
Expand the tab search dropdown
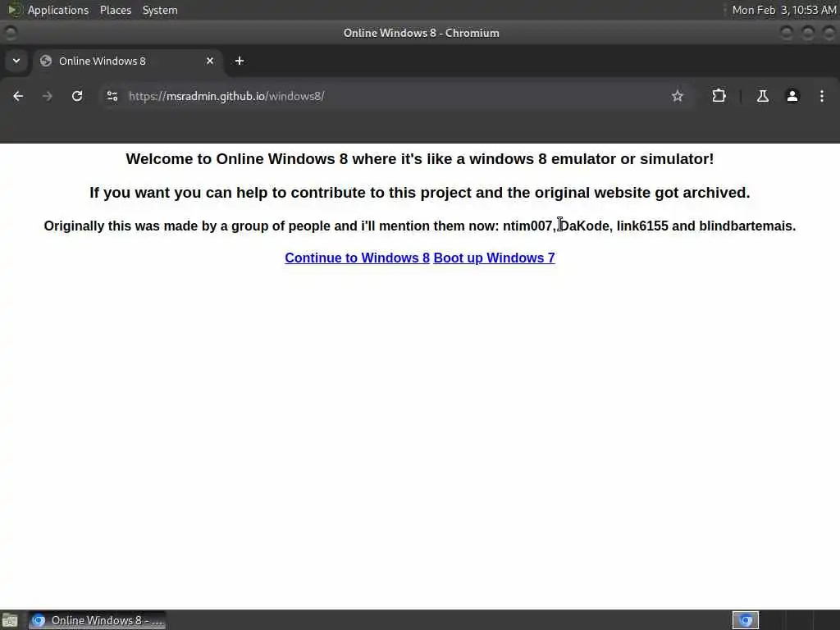(16, 61)
